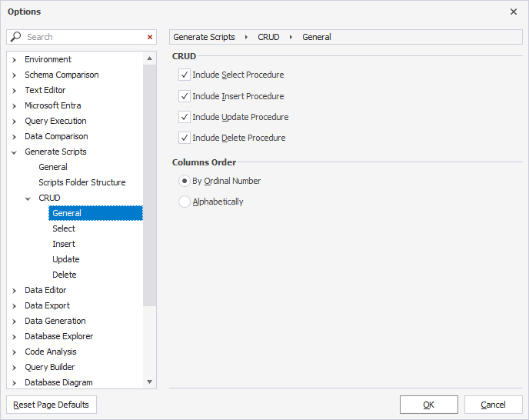Expand the Microsoft Entra node
Image resolution: width=529 pixels, height=420 pixels.
(x=14, y=106)
